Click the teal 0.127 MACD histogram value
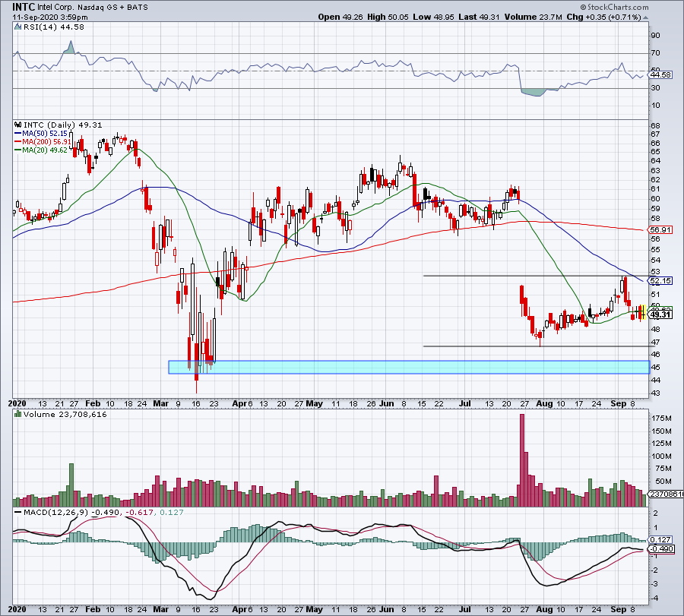Screen dimensions: 684x616 point(172,512)
